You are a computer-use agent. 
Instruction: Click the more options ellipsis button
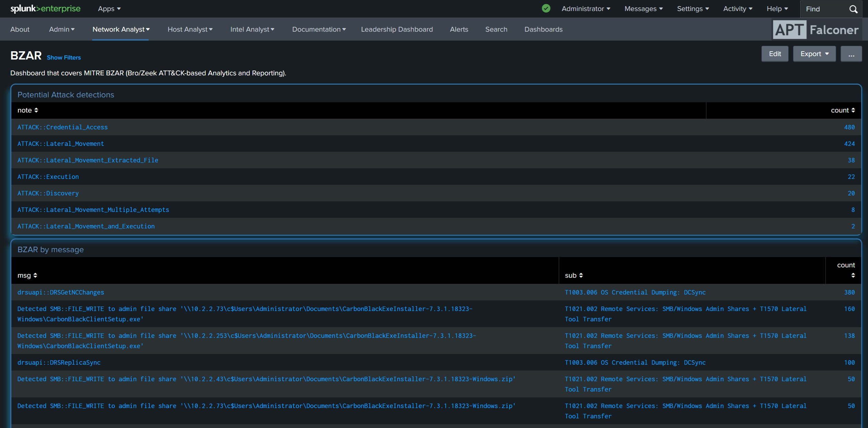pyautogui.click(x=851, y=54)
